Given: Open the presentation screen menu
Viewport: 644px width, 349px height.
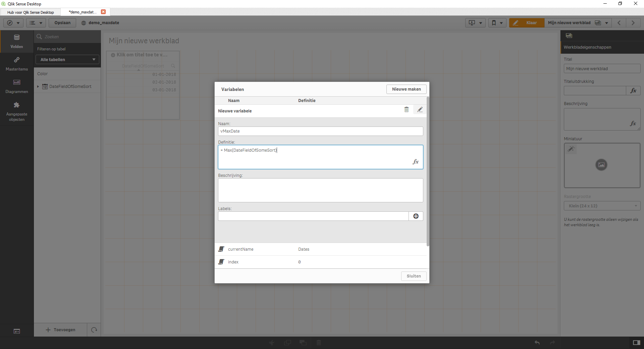Looking at the screenshot, I should 475,23.
